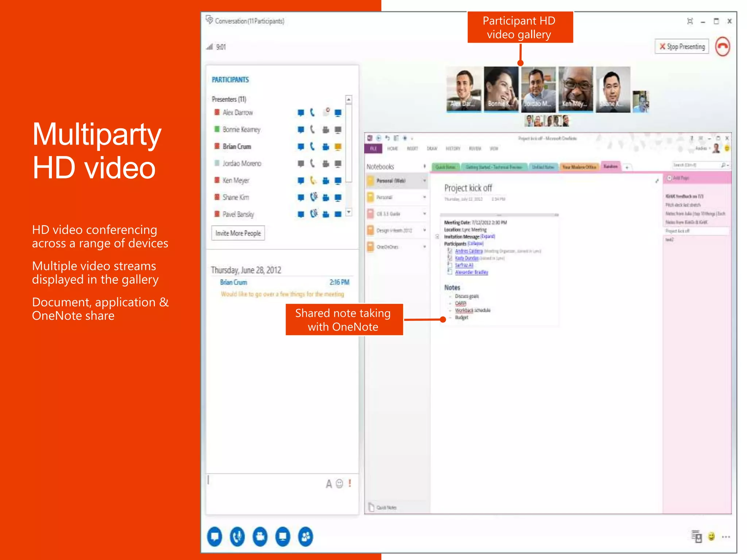Click the full screen icon in the Lync title bar
The width and height of the screenshot is (747, 560).
690,21
